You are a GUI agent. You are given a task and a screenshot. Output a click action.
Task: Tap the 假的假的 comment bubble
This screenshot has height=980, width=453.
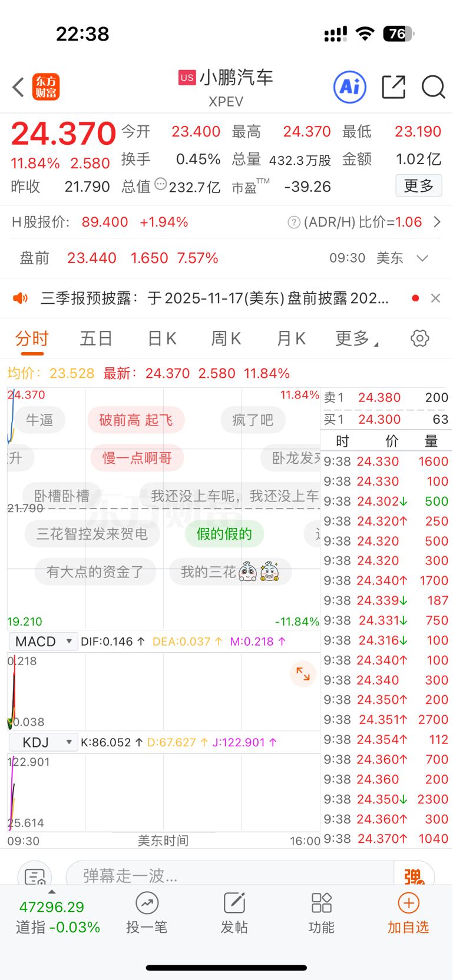pyautogui.click(x=224, y=534)
